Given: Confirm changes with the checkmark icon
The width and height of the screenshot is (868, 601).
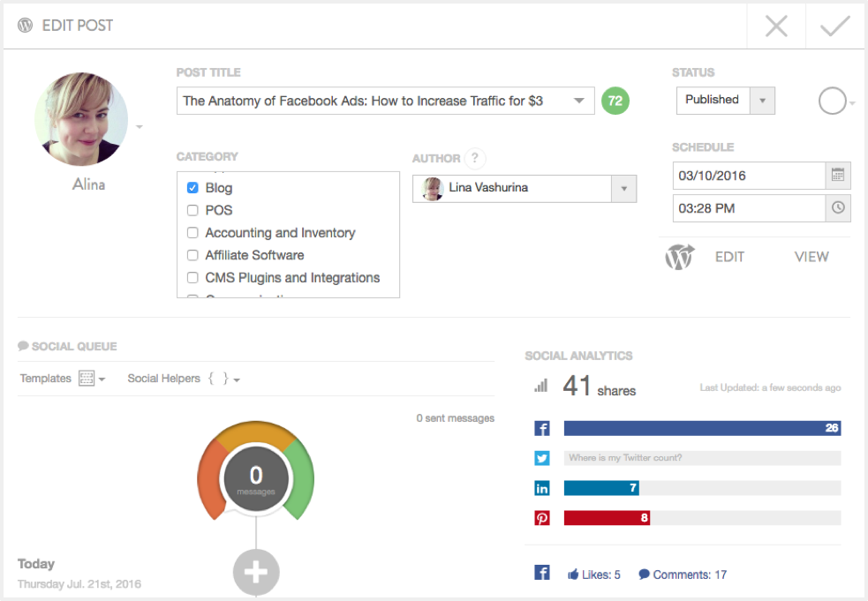Looking at the screenshot, I should pyautogui.click(x=834, y=26).
